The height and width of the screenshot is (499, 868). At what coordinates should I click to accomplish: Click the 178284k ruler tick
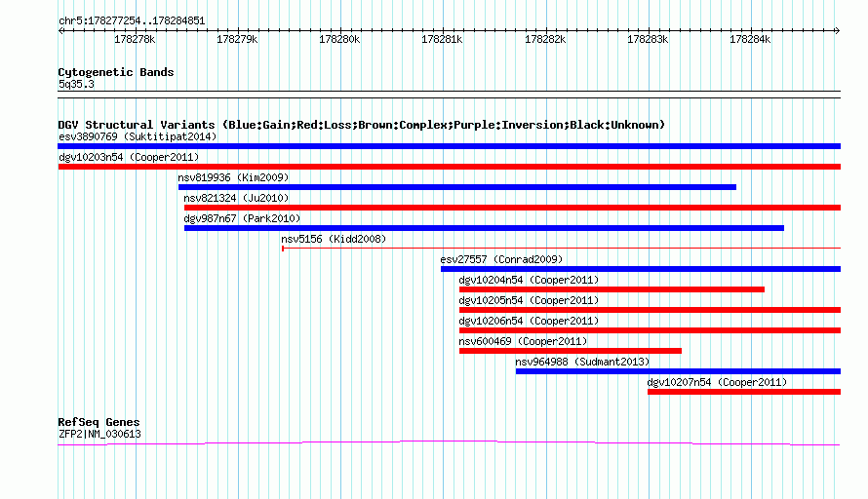click(x=751, y=39)
